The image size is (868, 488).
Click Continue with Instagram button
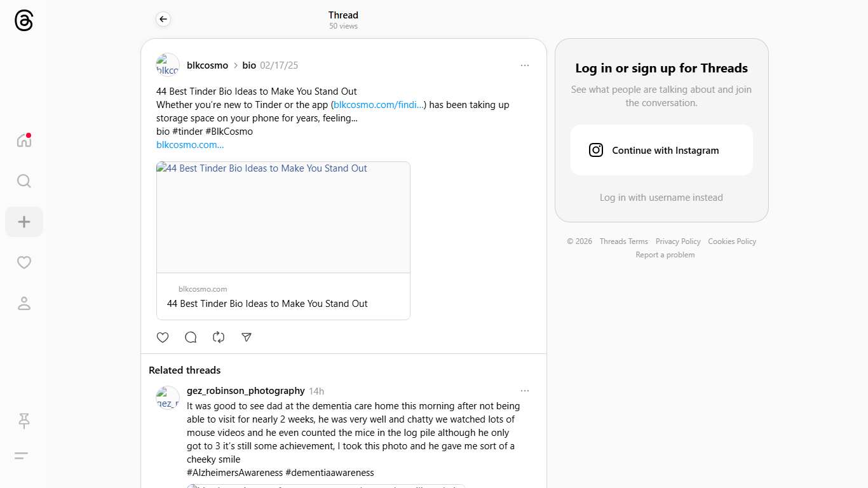pos(661,150)
